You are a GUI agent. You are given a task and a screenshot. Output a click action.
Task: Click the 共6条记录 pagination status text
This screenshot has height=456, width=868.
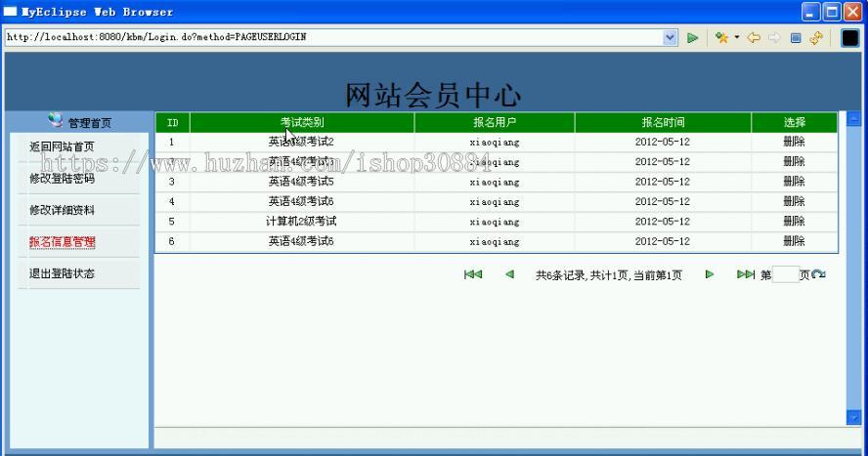tap(608, 274)
